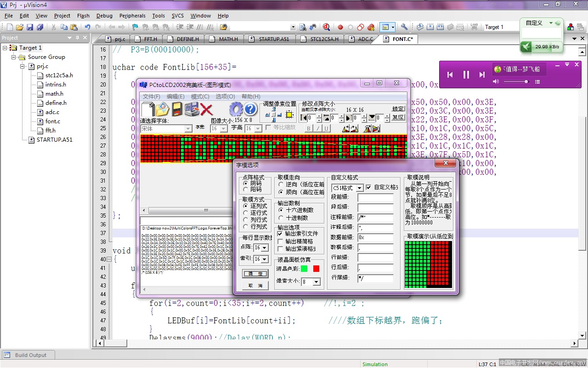The image size is (588, 368).
Task: Insert breakpoint using the red dot icon
Action: (x=340, y=27)
